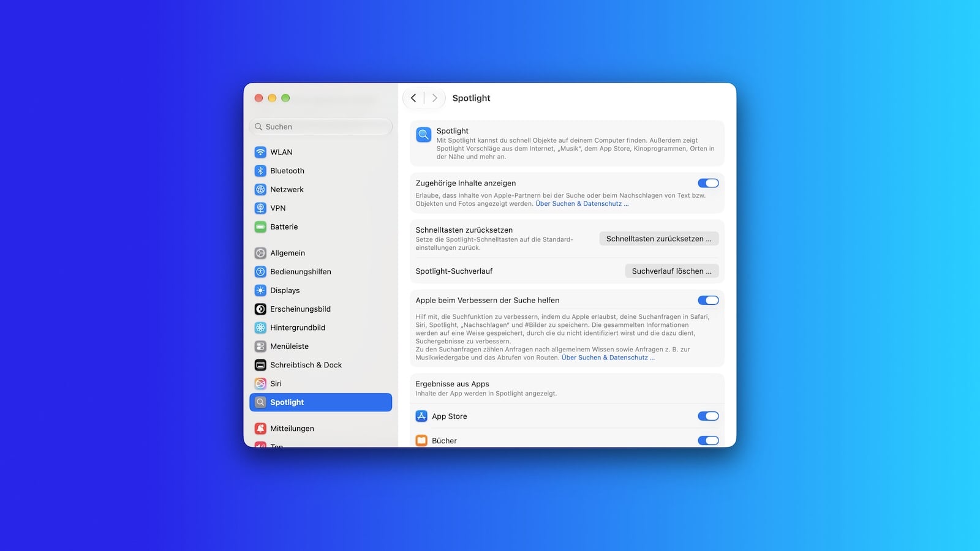980x551 pixels.
Task: Click the Bedienungshilfen accessibility icon
Action: click(260, 272)
